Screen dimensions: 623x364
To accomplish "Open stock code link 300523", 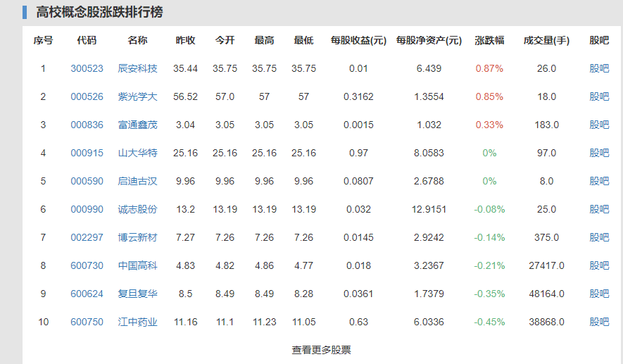I will coord(87,68).
